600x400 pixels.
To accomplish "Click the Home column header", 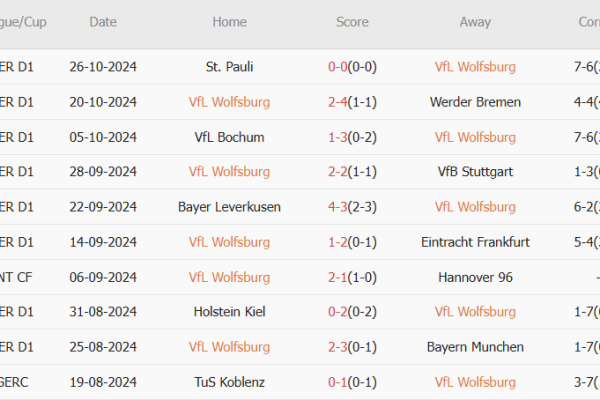I will (x=229, y=22).
